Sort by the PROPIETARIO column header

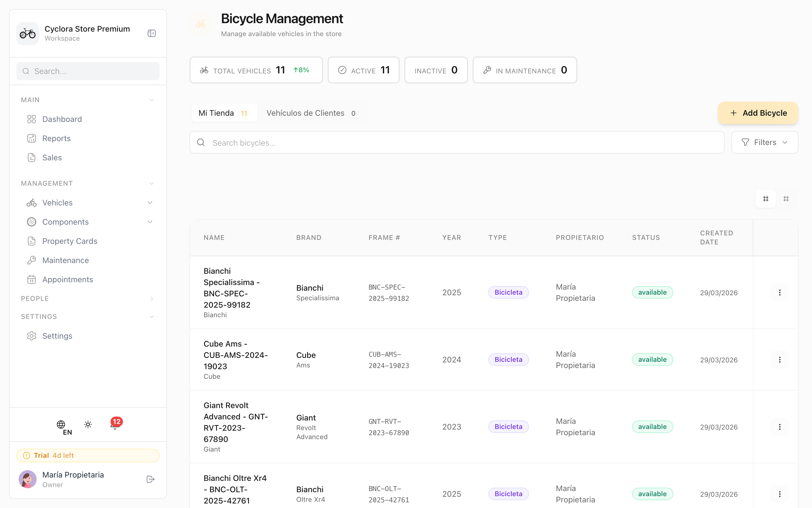580,238
